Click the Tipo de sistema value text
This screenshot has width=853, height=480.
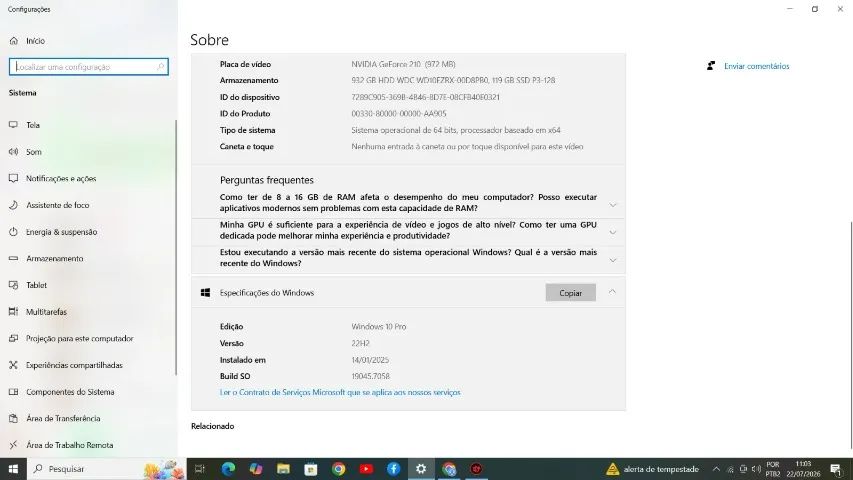pos(456,130)
